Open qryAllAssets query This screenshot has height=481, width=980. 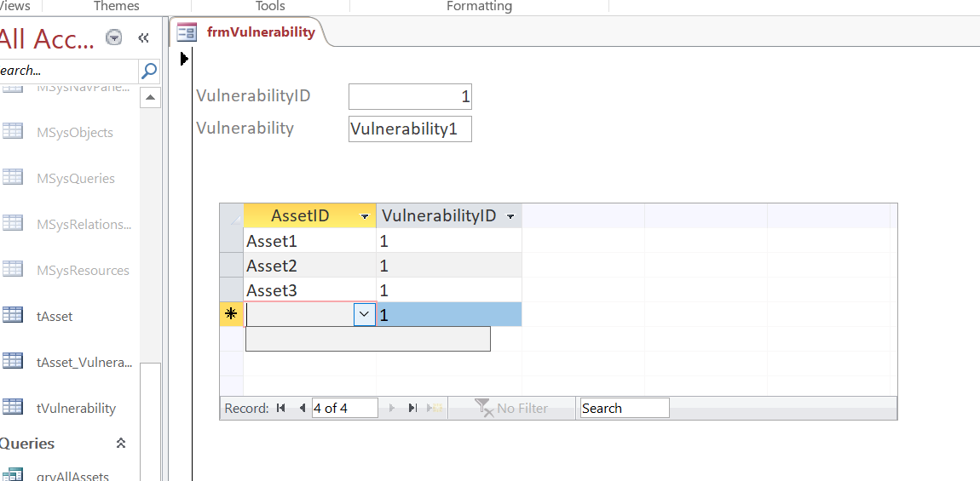click(72, 476)
